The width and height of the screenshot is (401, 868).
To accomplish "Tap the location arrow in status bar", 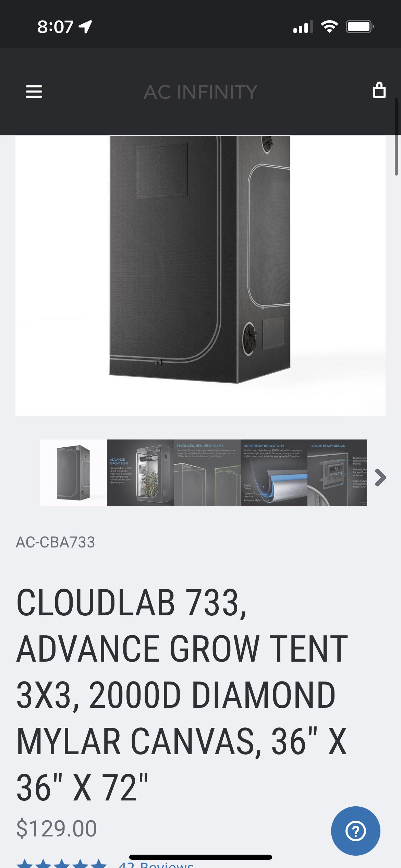I will [85, 27].
